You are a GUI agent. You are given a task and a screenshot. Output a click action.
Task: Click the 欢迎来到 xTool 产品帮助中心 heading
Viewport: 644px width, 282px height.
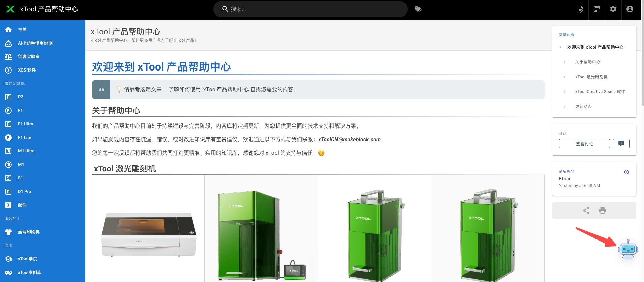pos(161,67)
